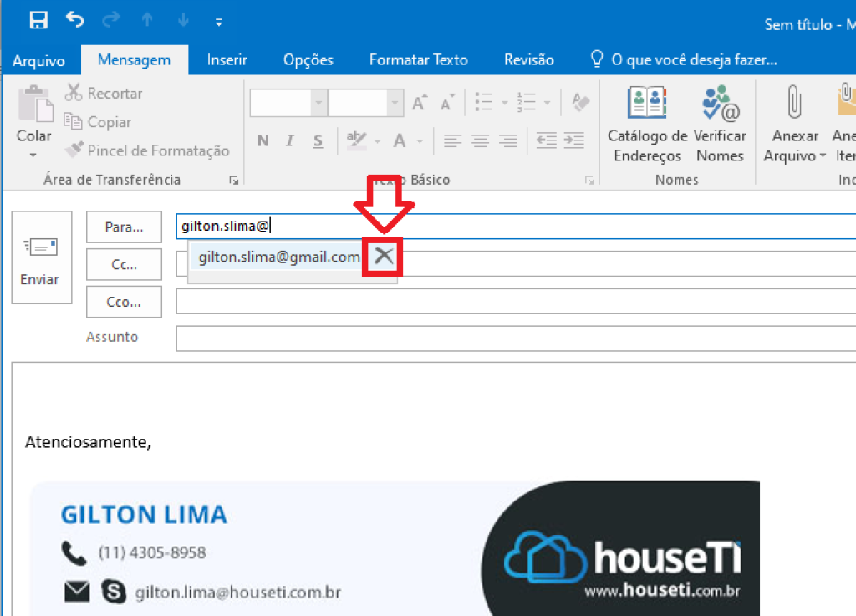The width and height of the screenshot is (856, 616).
Task: Switch to the Revisão tab
Action: pyautogui.click(x=528, y=60)
